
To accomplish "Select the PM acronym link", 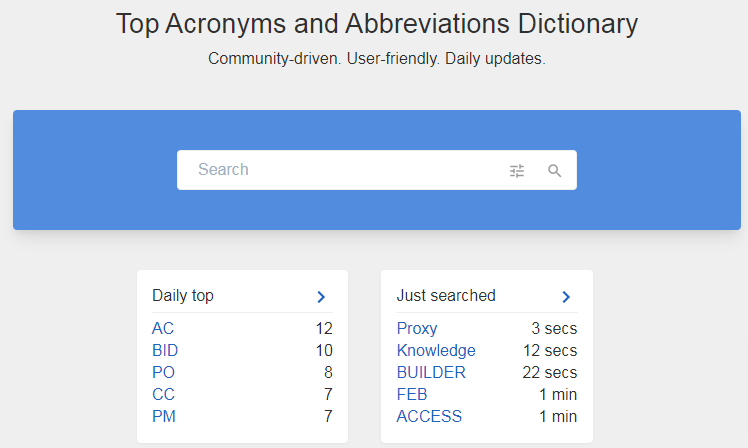I will [x=164, y=416].
